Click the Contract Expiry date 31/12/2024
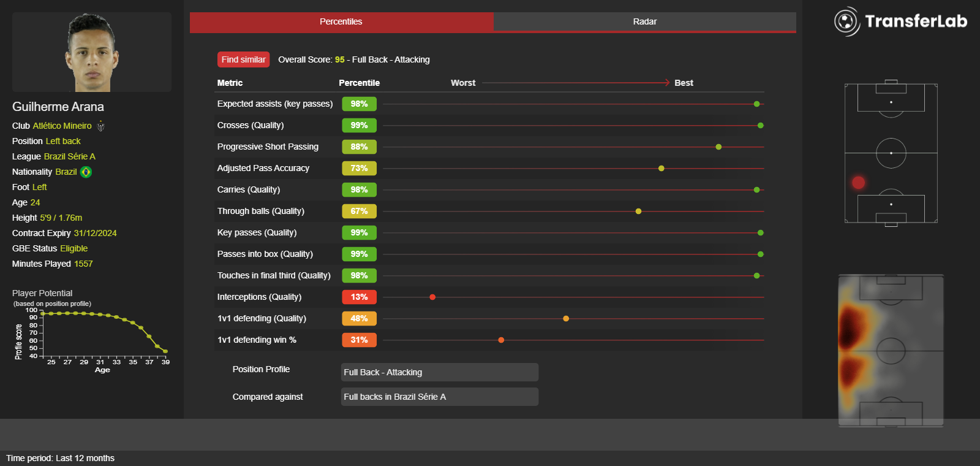Viewport: 980px width, 466px height. point(95,233)
